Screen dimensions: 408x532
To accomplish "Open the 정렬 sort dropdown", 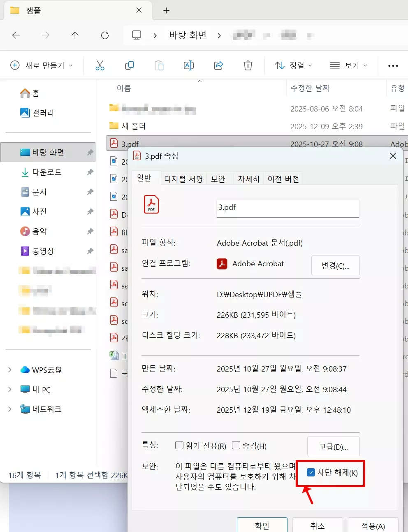I will coord(293,65).
